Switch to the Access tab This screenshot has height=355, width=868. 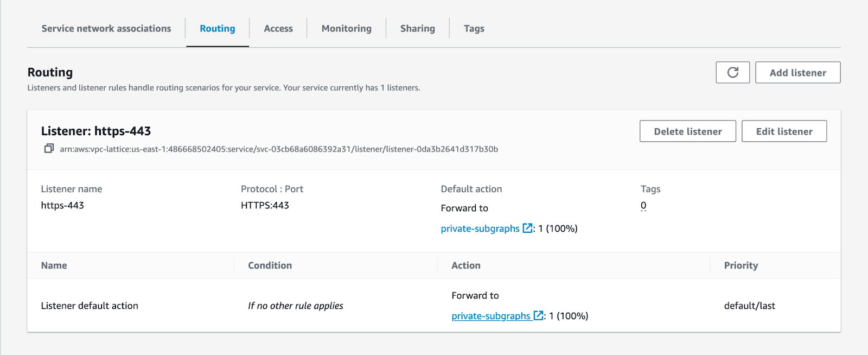coord(278,28)
